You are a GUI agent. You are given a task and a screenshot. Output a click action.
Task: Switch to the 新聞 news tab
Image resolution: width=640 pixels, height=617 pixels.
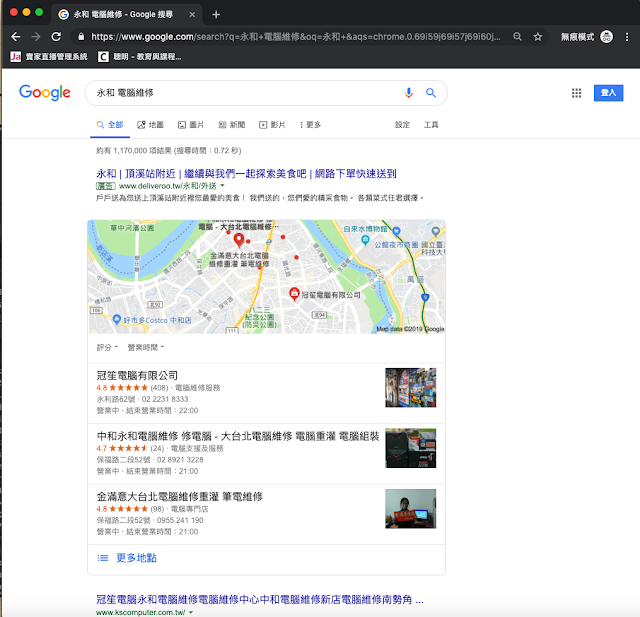231,125
